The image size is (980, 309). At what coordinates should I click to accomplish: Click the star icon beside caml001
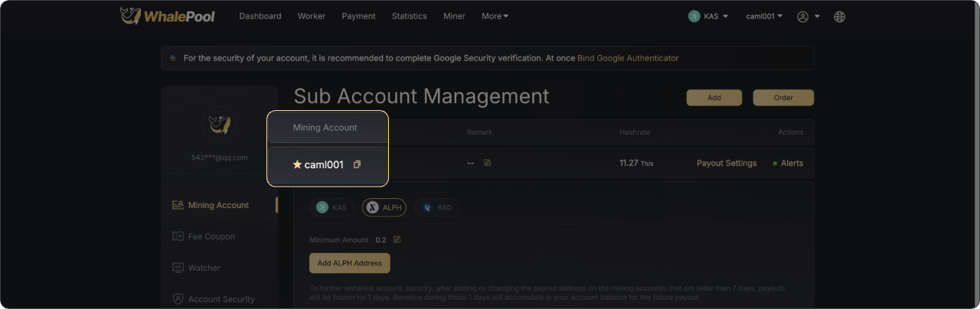[x=297, y=164]
